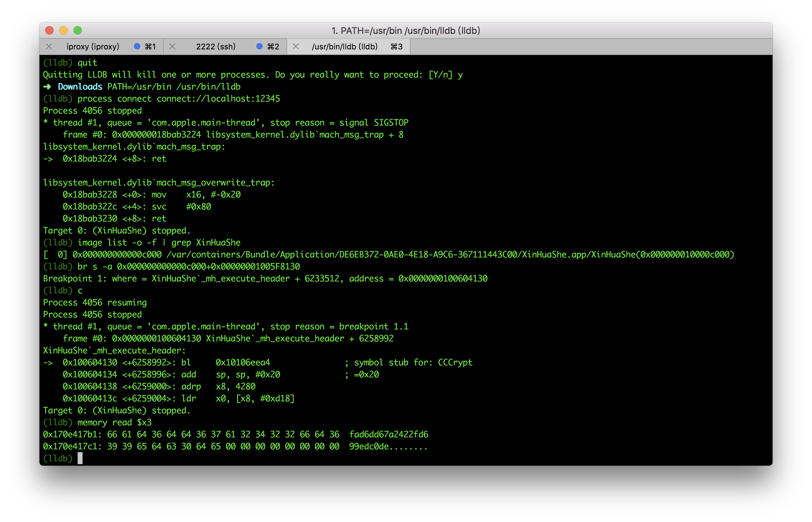Image resolution: width=812 pixels, height=522 pixels.
Task: Switch to the iproxy (iproxy) tab
Action: tap(93, 47)
